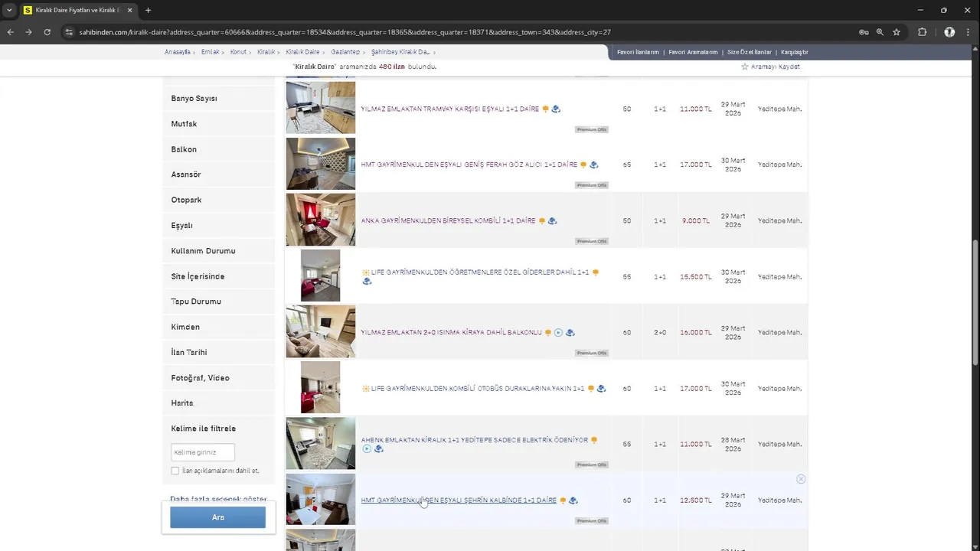Open Favori Aramalarım in the top menu
This screenshot has width=980, height=551.
(x=693, y=52)
